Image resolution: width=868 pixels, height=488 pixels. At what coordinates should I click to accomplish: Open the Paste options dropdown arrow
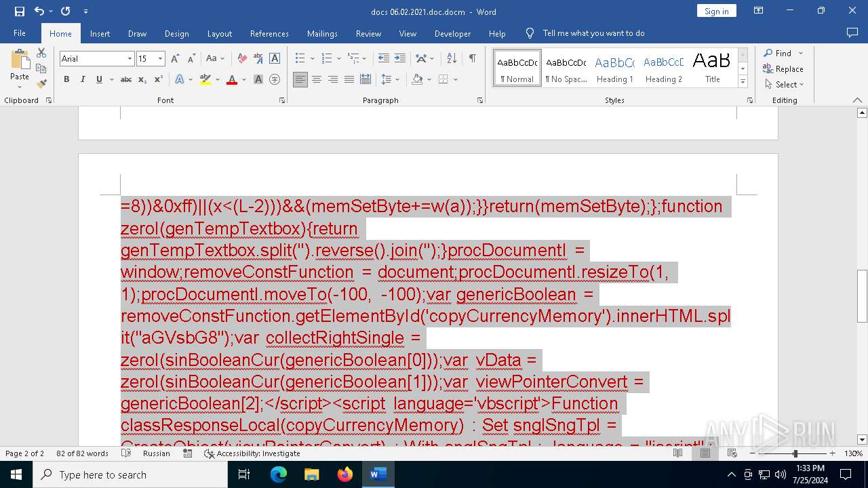coord(20,87)
